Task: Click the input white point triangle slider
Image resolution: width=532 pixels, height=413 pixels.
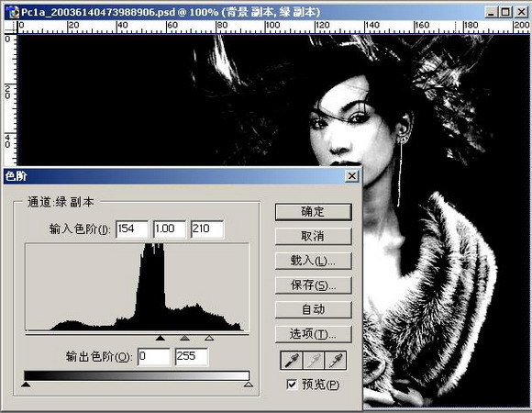Action: pos(209,338)
